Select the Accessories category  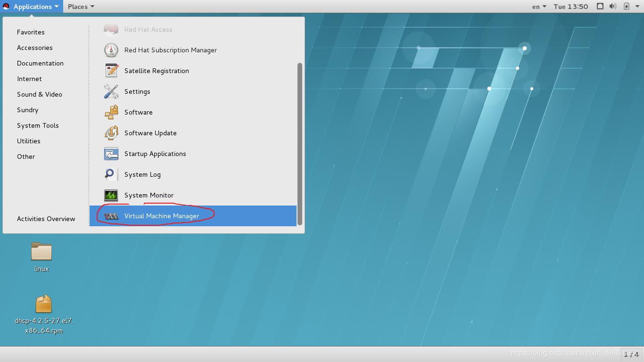click(x=35, y=48)
